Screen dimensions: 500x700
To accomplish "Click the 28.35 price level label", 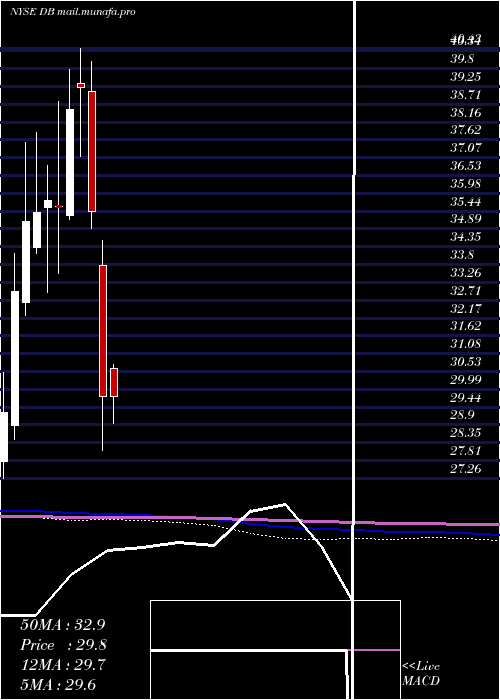I will [466, 432].
